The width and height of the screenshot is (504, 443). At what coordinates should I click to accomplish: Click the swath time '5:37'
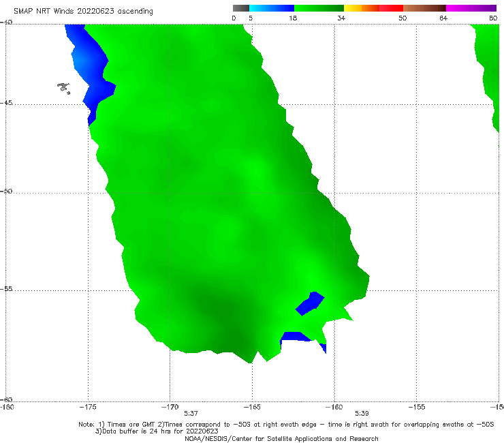(x=191, y=414)
